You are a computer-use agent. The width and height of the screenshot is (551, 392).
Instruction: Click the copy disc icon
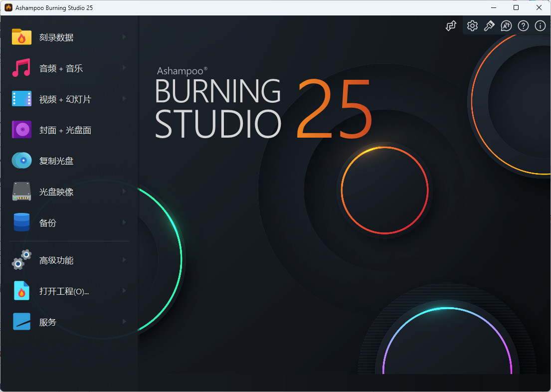tap(21, 161)
